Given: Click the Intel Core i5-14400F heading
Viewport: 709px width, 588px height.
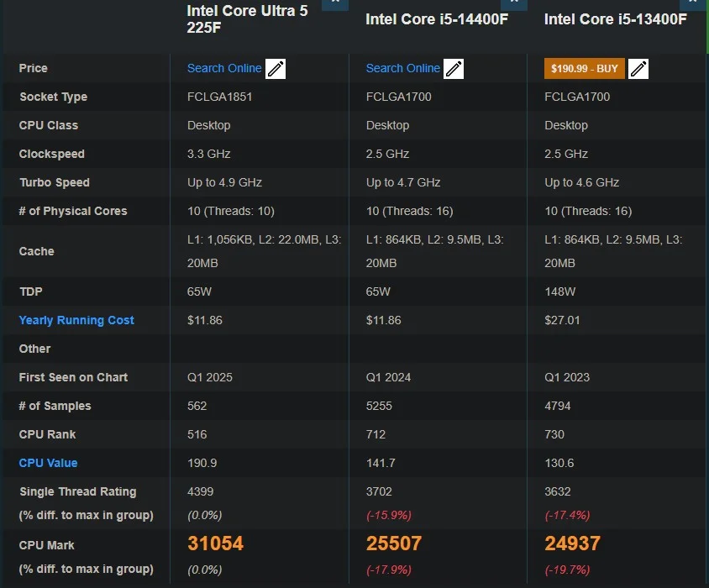Looking at the screenshot, I should (437, 19).
